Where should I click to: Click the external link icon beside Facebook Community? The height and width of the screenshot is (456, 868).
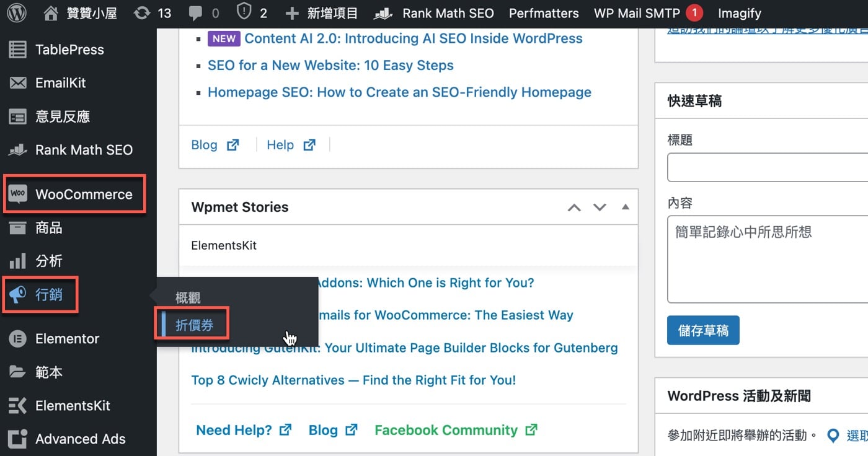click(x=531, y=429)
